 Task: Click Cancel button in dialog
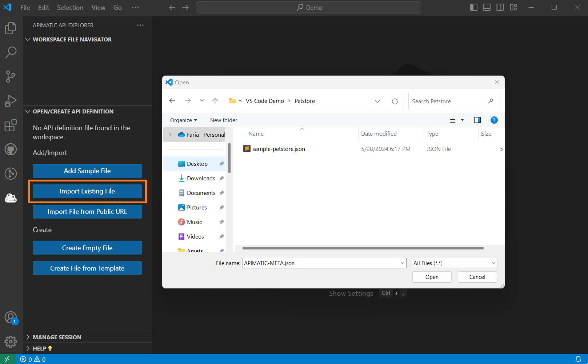click(x=477, y=277)
